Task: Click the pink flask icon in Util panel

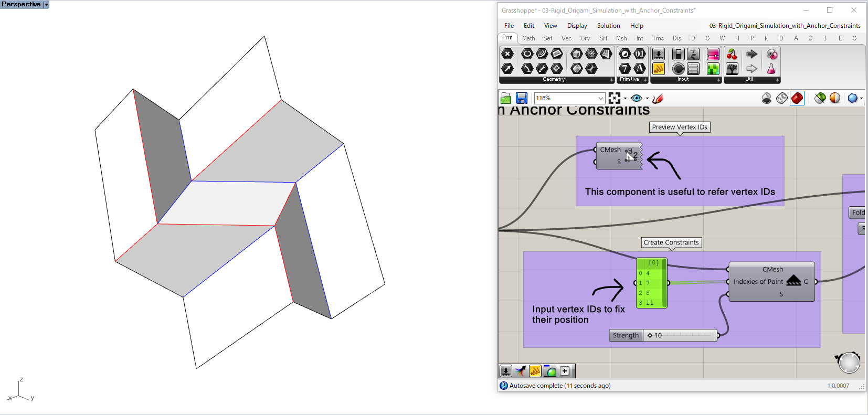Action: tap(771, 68)
